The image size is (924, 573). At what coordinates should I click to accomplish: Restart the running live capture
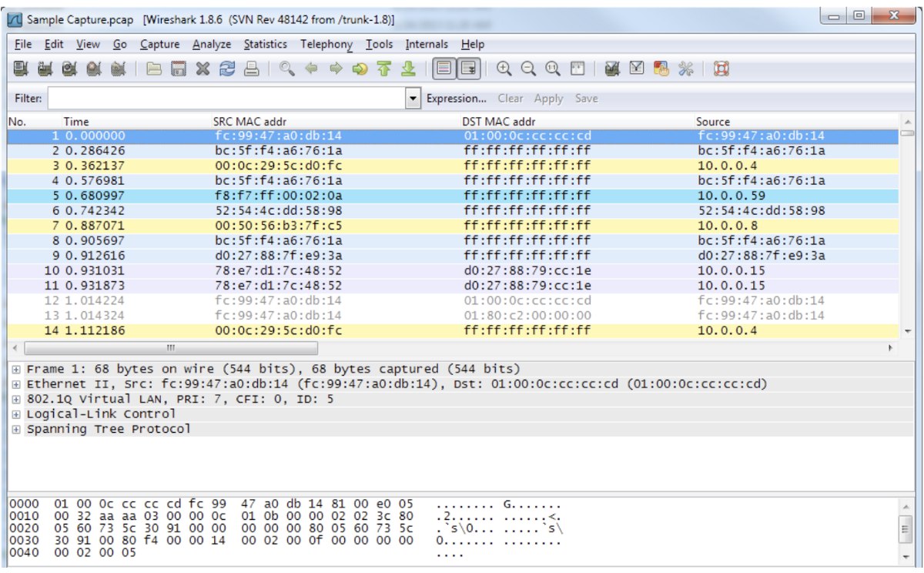(118, 69)
